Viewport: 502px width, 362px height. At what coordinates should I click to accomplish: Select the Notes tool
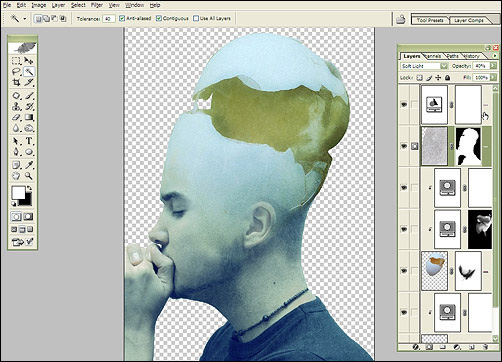click(x=16, y=165)
